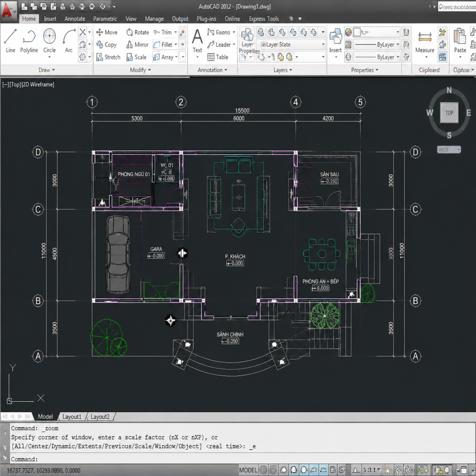The image size is (476, 476).
Task: Activate the Rotate command
Action: click(x=138, y=32)
